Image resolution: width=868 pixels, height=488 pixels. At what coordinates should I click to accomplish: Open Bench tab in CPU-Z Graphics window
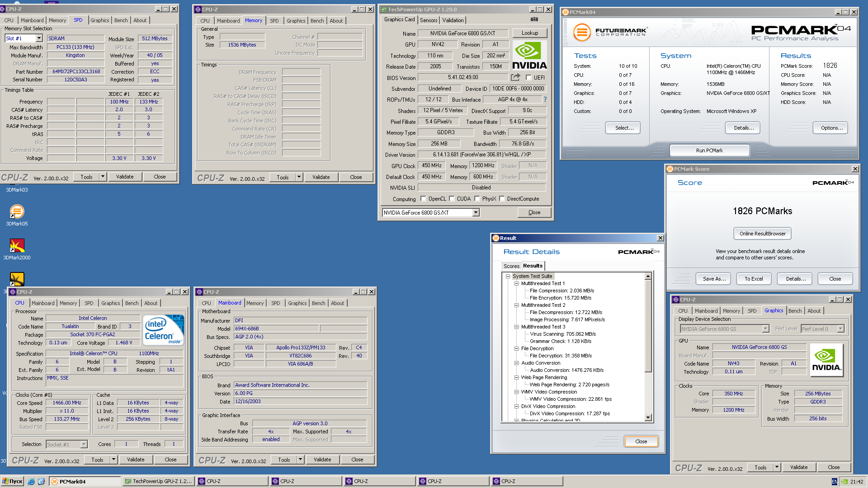pyautogui.click(x=795, y=311)
